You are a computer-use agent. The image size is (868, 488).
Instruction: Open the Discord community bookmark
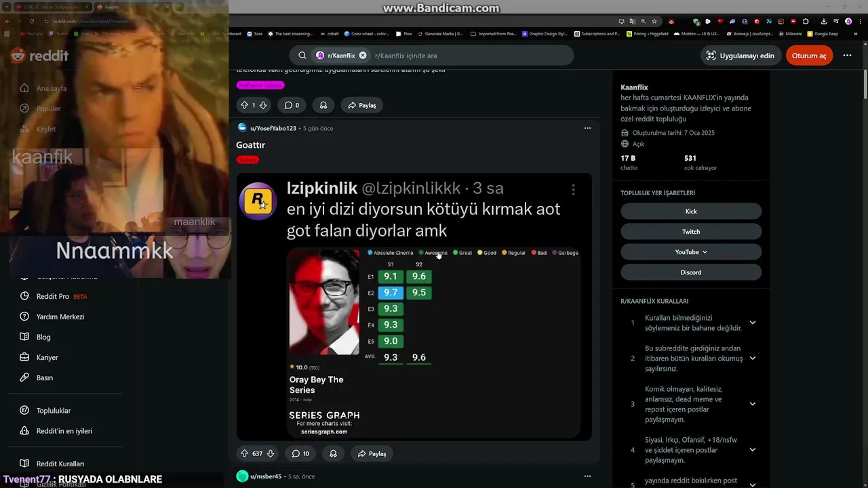coord(691,272)
